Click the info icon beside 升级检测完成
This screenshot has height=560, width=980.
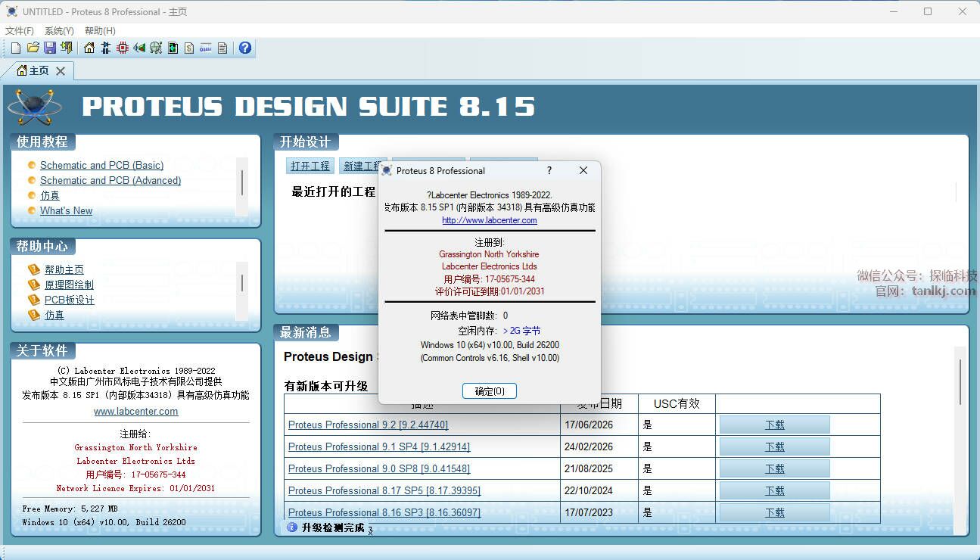(x=292, y=527)
